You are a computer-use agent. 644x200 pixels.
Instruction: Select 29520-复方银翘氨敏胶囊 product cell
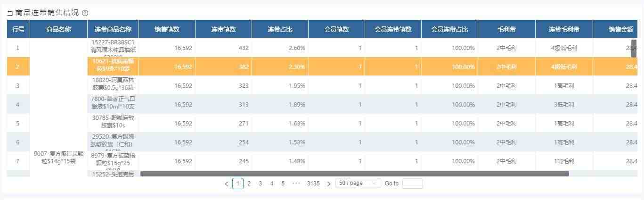point(113,142)
